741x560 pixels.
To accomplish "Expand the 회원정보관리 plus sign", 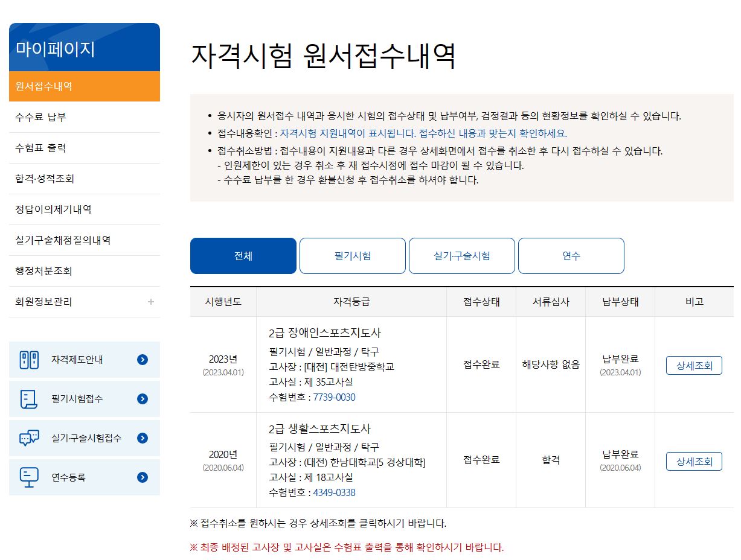I will pos(150,302).
